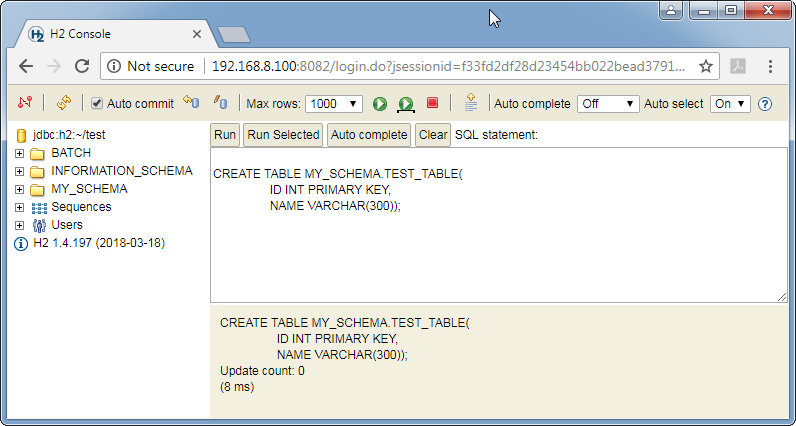Bookmark the page with the star icon

click(x=705, y=67)
